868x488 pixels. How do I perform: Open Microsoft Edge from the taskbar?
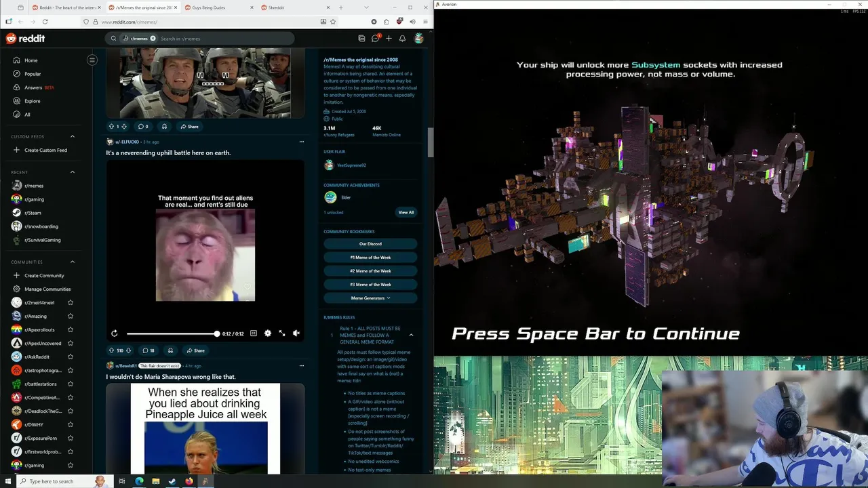tap(139, 481)
